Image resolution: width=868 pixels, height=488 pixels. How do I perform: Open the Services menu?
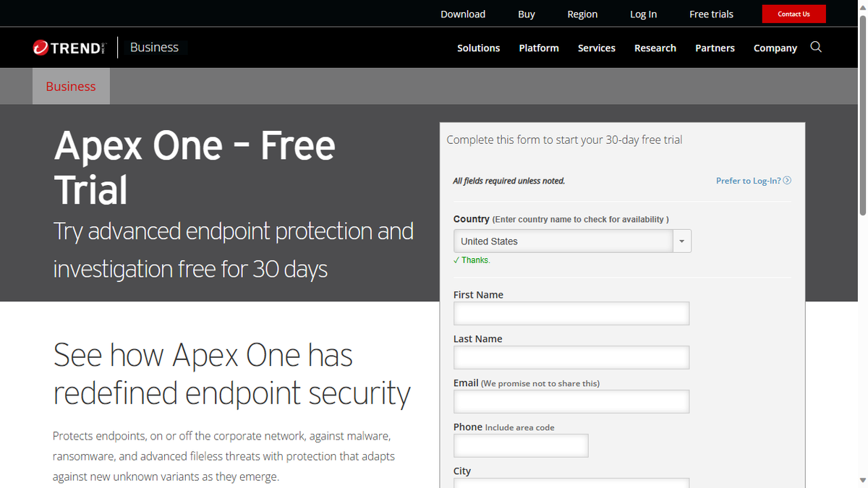596,48
